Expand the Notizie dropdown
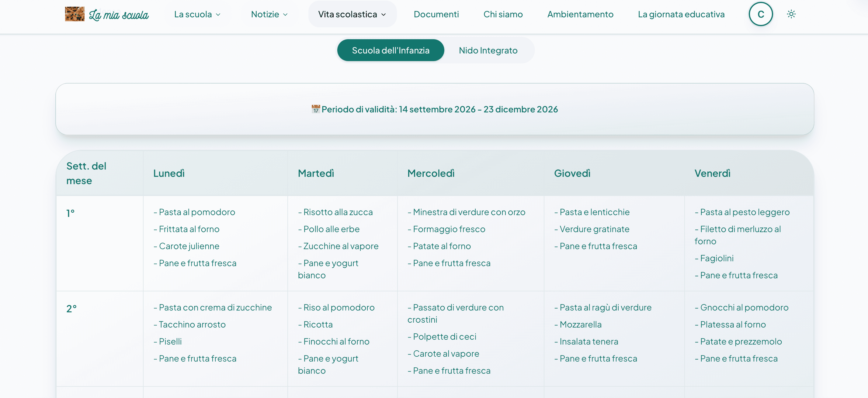Screen dimensions: 868x398 click(269, 14)
